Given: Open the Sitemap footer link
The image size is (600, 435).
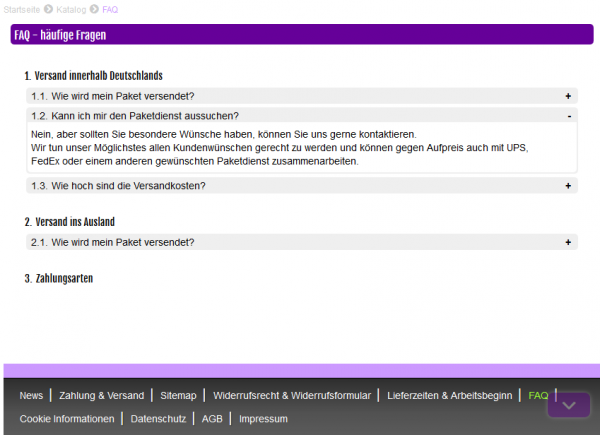Looking at the screenshot, I should point(178,396).
